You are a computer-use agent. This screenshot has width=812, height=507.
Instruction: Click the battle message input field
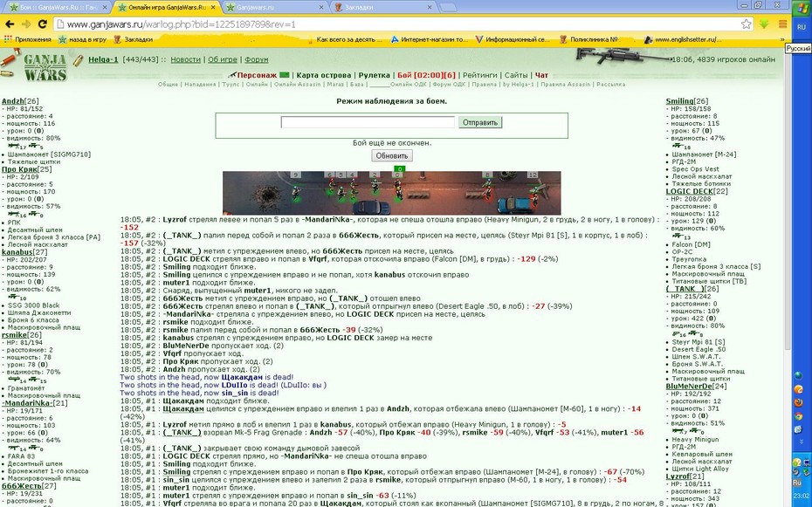(368, 122)
